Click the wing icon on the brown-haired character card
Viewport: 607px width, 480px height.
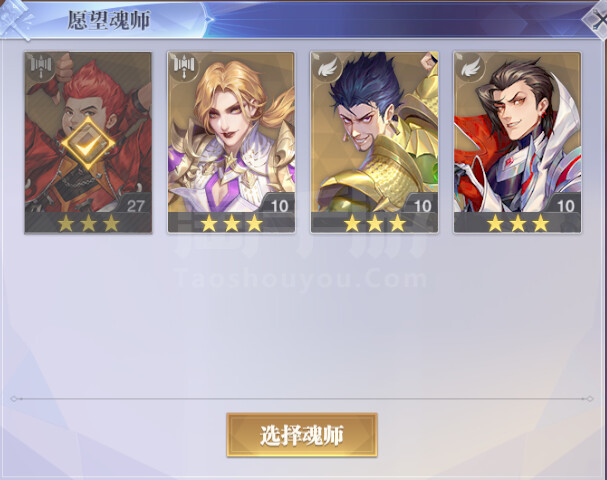pyautogui.click(x=470, y=66)
